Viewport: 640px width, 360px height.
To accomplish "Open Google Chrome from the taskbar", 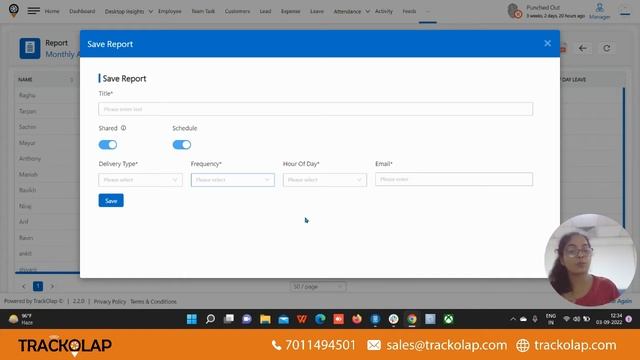I will pos(412,319).
